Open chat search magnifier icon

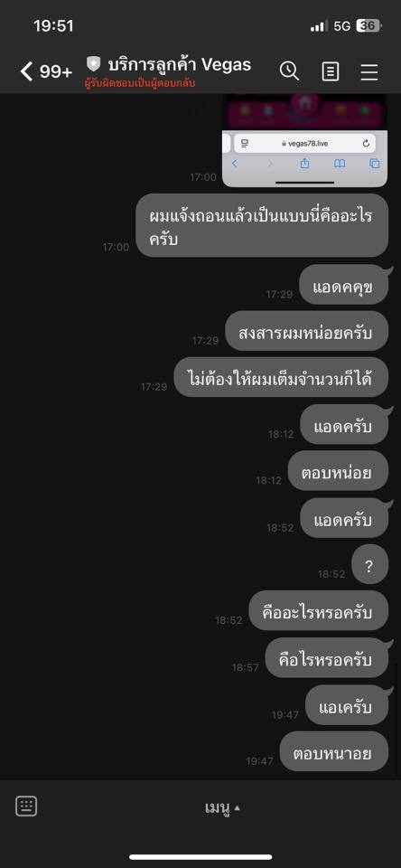click(x=289, y=71)
